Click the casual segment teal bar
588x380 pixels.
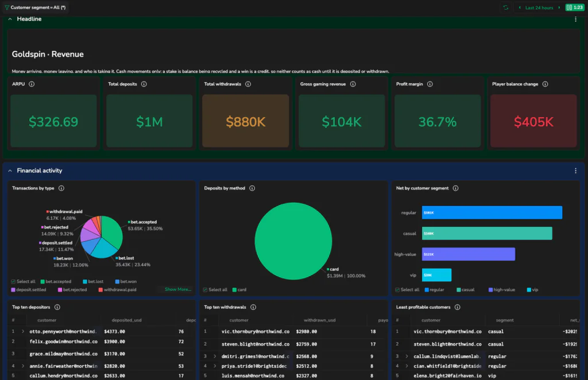[x=487, y=233]
